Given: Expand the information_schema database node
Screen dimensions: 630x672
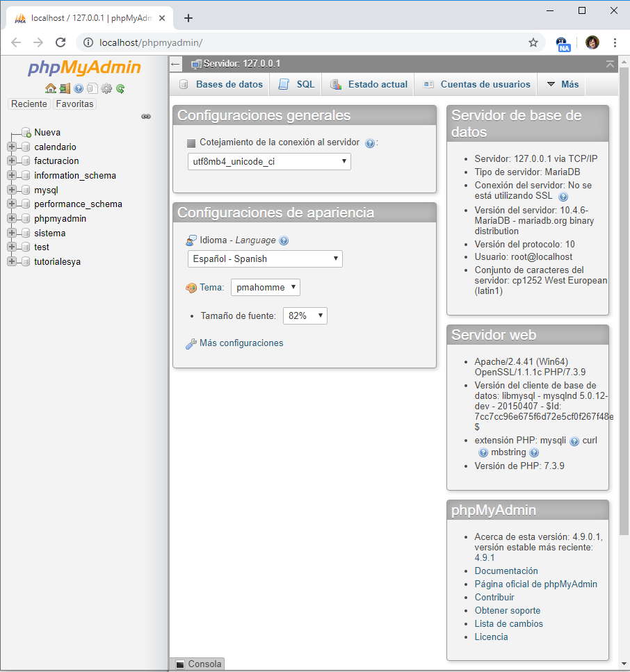Looking at the screenshot, I should (x=12, y=175).
